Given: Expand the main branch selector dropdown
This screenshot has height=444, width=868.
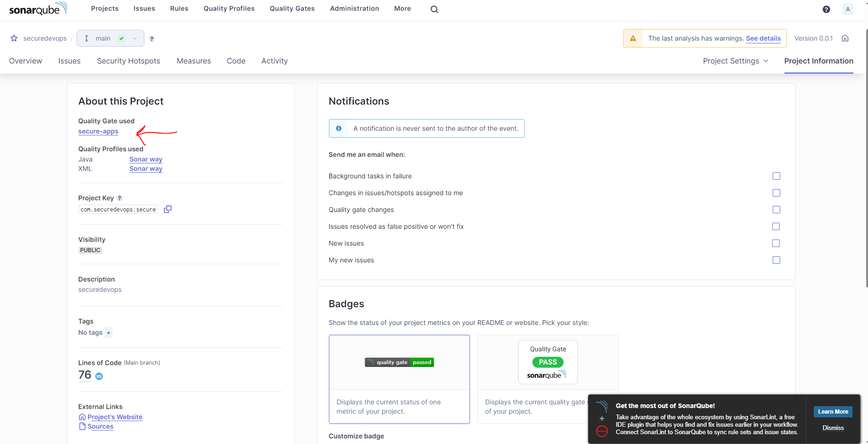Looking at the screenshot, I should (x=135, y=38).
